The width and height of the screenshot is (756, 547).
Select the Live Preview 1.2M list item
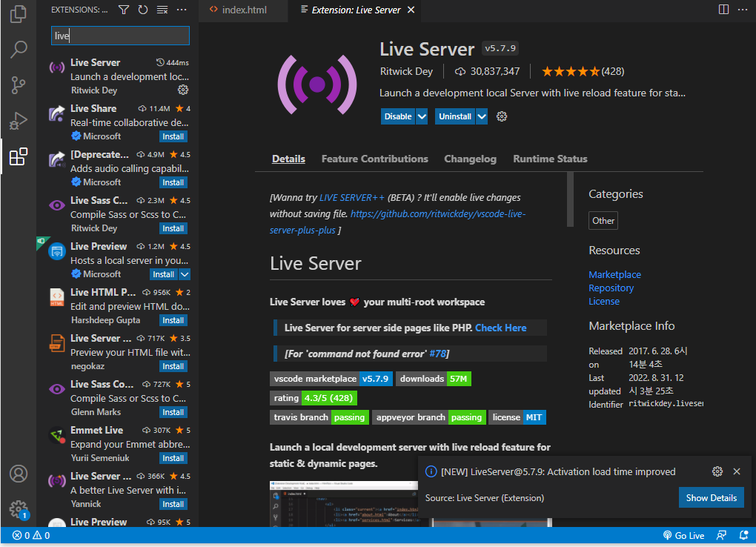pos(119,260)
